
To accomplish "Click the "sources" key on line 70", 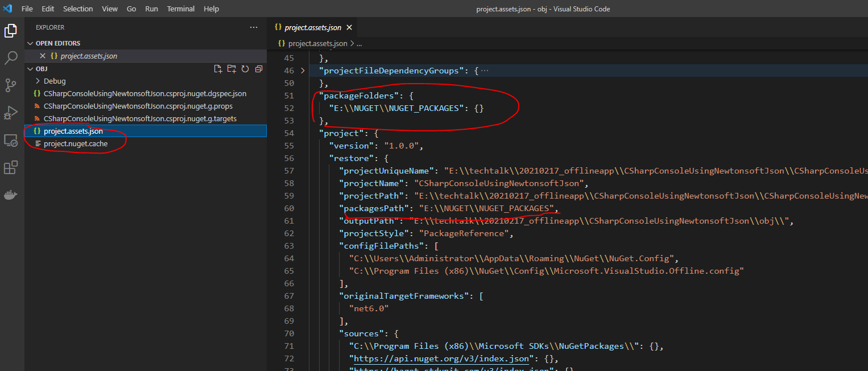I will 361,333.
